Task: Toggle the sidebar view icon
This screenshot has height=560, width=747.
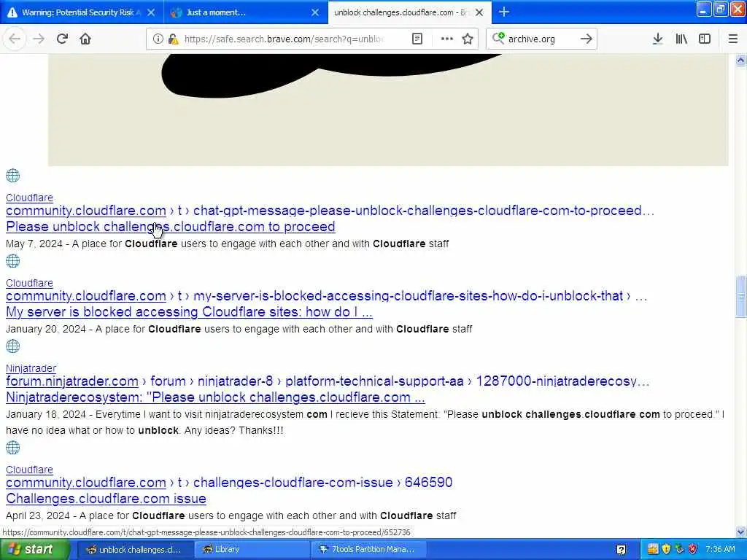Action: point(705,39)
